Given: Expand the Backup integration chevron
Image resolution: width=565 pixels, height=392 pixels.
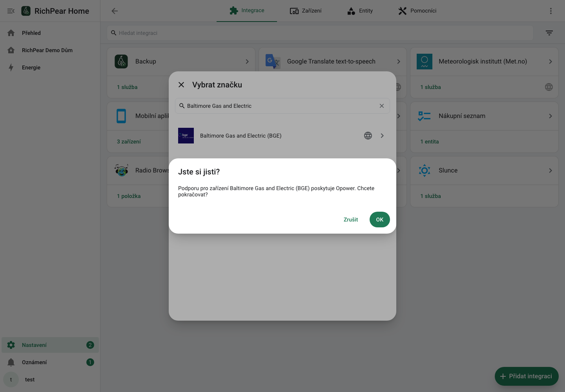Looking at the screenshot, I should click(247, 62).
